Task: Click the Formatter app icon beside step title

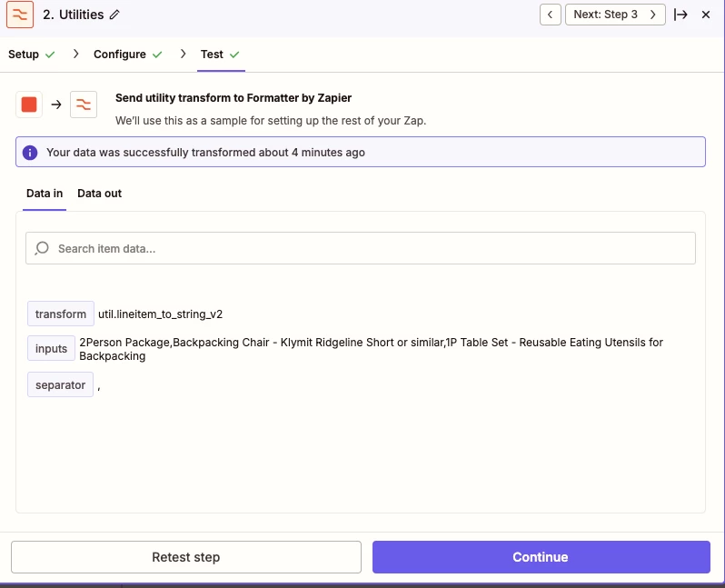Action: coord(20,15)
